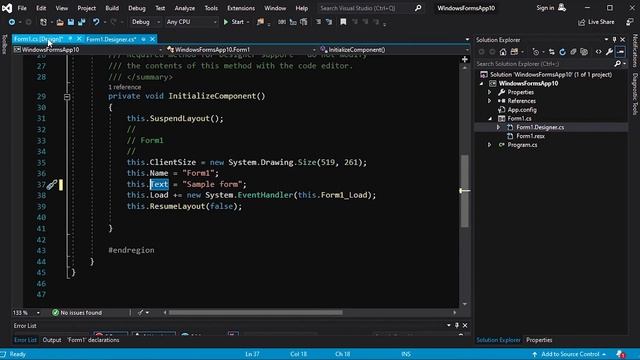Toggle auto-hide pin on Solution Explorer

click(614, 40)
